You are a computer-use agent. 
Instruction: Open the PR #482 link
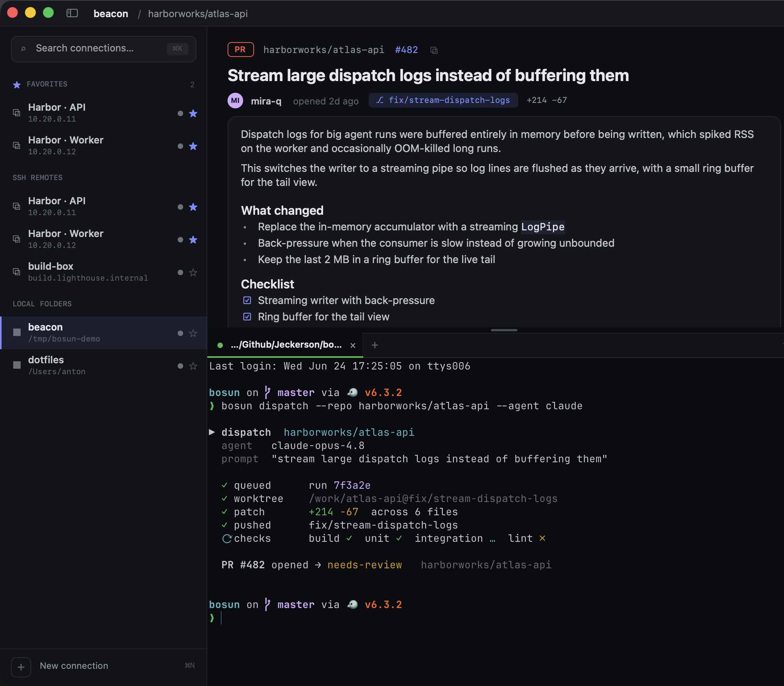(406, 50)
